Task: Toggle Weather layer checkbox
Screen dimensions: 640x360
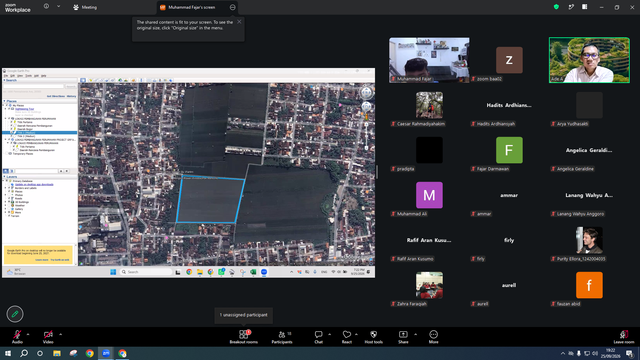Action: 9,205
